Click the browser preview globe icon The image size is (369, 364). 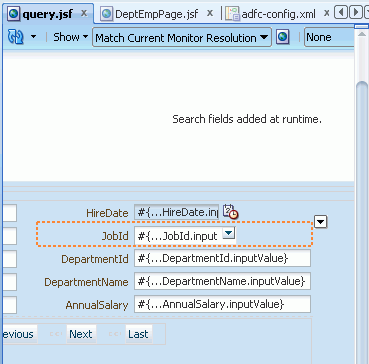pos(282,37)
